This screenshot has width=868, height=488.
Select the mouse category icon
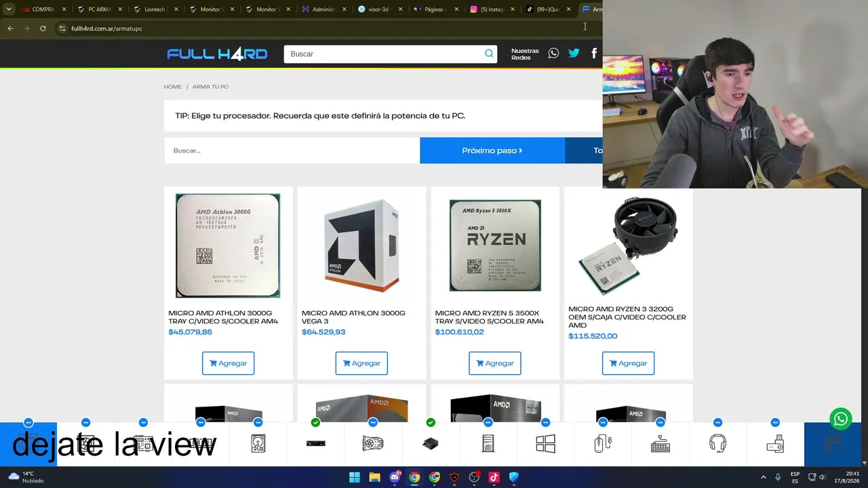click(x=603, y=443)
